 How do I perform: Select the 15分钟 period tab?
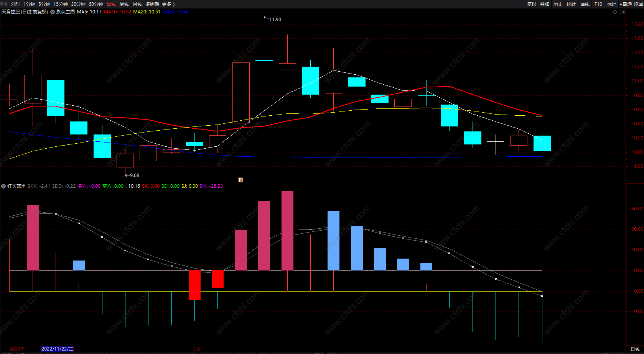pos(61,4)
